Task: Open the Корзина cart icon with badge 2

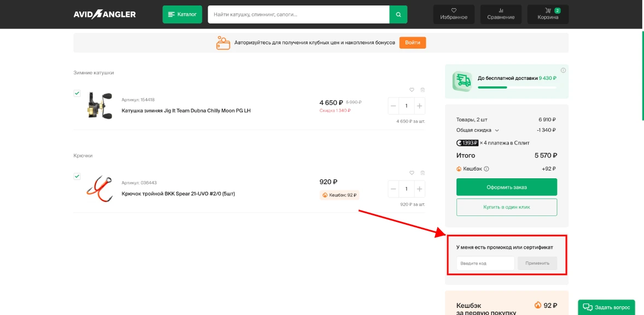Action: (547, 10)
